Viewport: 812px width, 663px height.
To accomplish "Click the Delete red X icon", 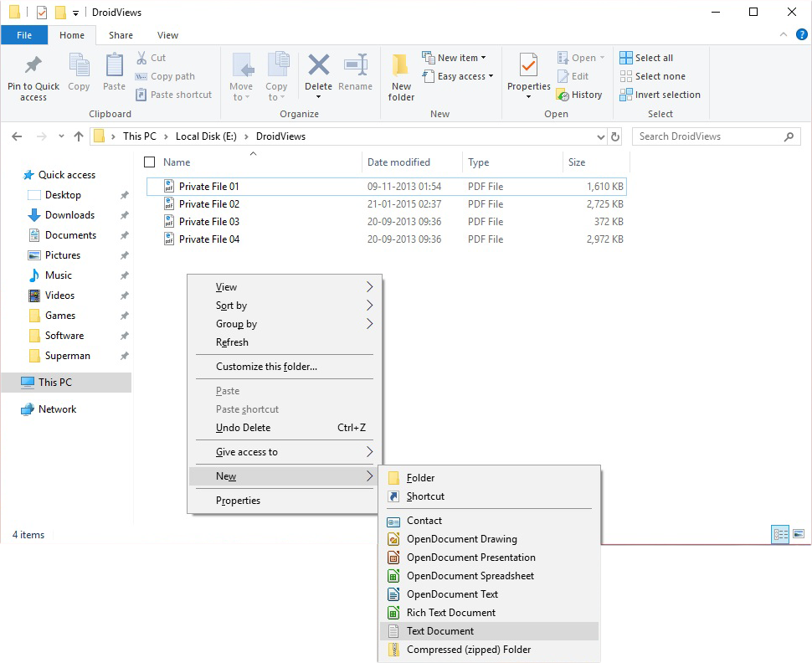I will pyautogui.click(x=318, y=65).
